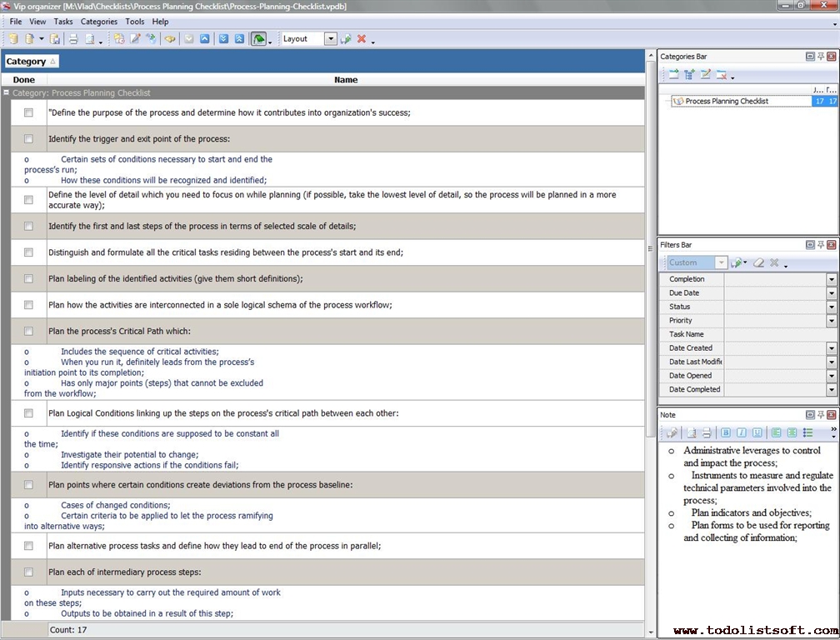
Task: Expand the Priority filter dropdown
Action: (831, 321)
